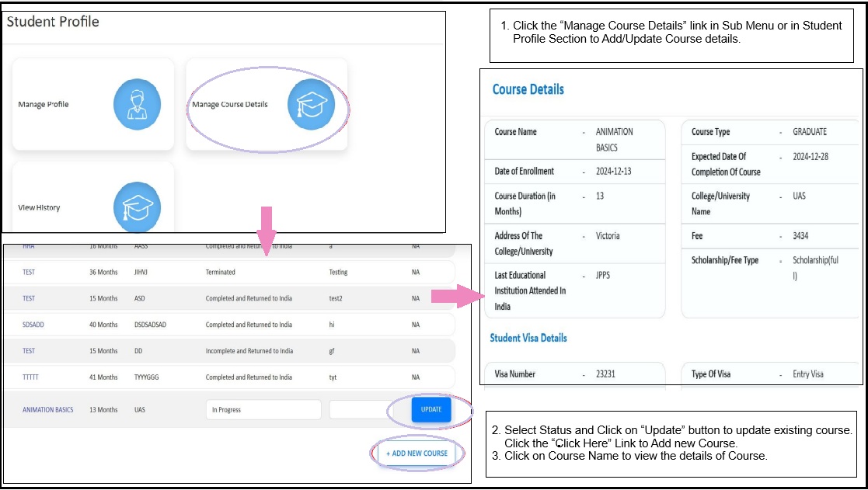
Task: Open the SDSADD course link
Action: [33, 325]
